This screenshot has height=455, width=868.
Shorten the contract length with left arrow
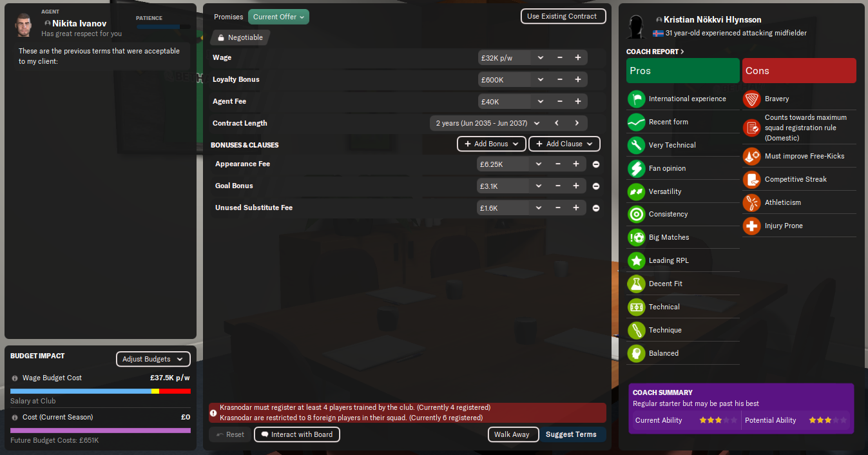coord(557,123)
